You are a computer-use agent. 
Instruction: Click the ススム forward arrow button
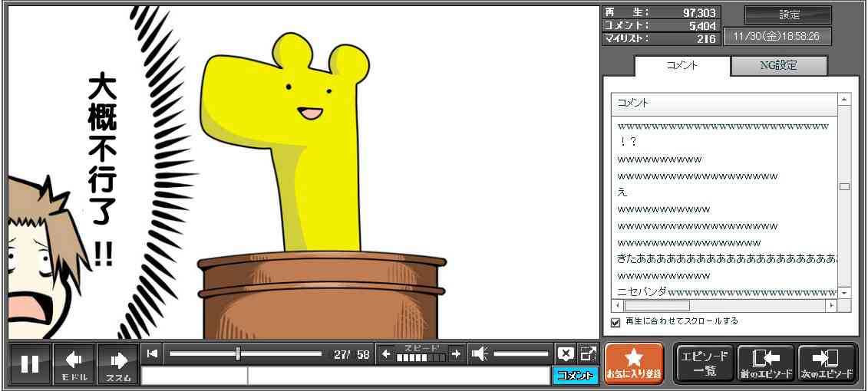point(118,363)
